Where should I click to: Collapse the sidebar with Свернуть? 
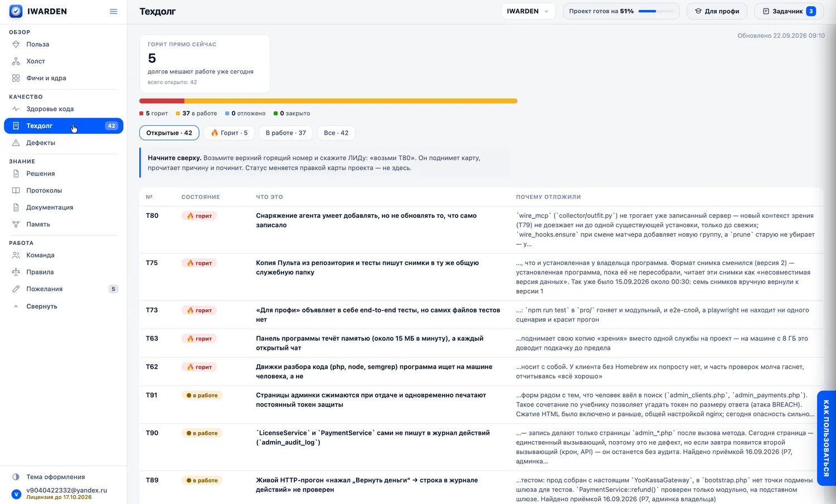click(x=42, y=306)
